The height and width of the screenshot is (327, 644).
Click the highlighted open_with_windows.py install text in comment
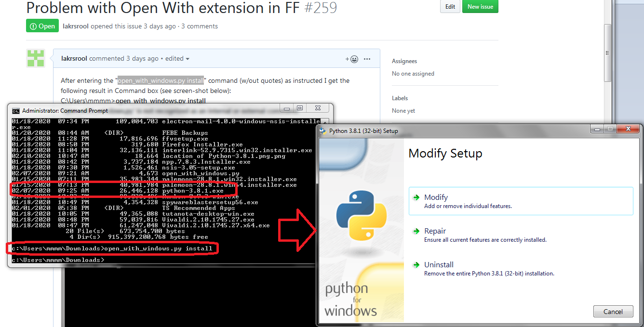(x=161, y=80)
